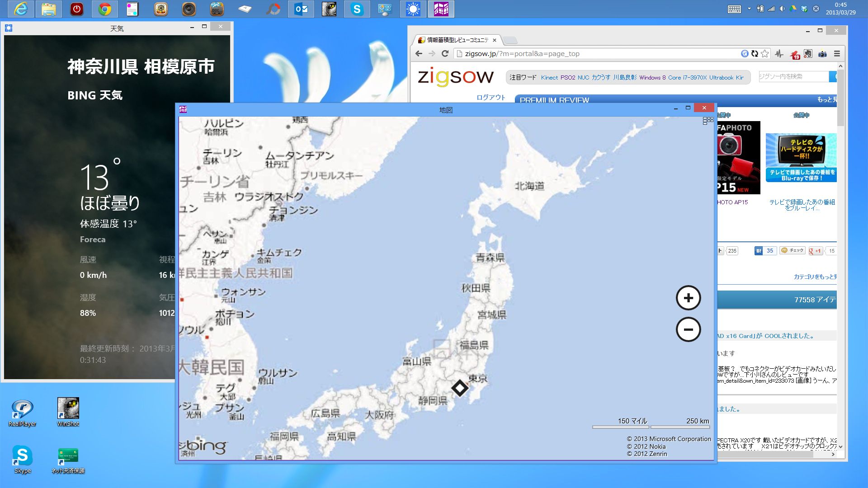
Task: Select the zigsow review community tab
Action: coord(457,40)
